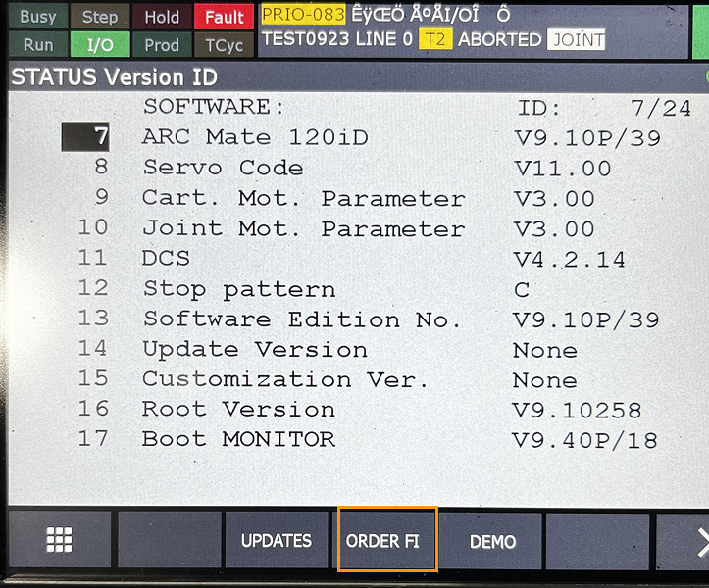Select the Stop pattern row
The width and height of the screenshot is (709, 588).
303,288
